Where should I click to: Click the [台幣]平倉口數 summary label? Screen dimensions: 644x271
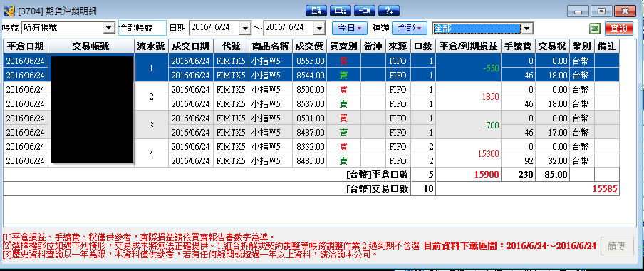coord(378,175)
